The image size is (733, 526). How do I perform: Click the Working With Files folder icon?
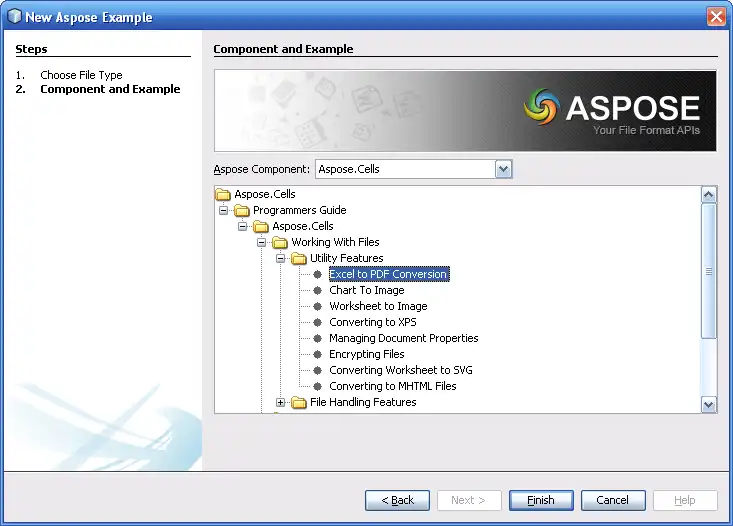point(280,242)
